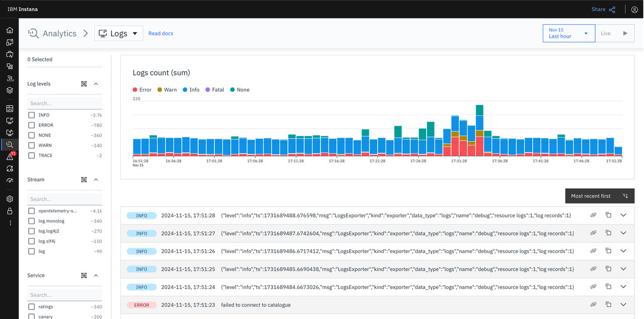The height and width of the screenshot is (319, 644).
Task: Open the Logs dropdown selector
Action: (119, 33)
